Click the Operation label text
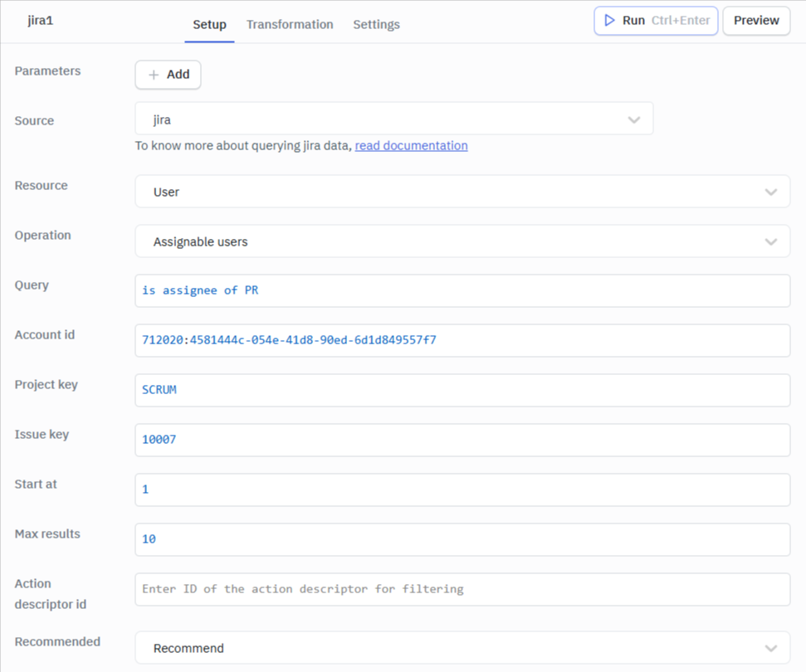806x672 pixels. (42, 236)
